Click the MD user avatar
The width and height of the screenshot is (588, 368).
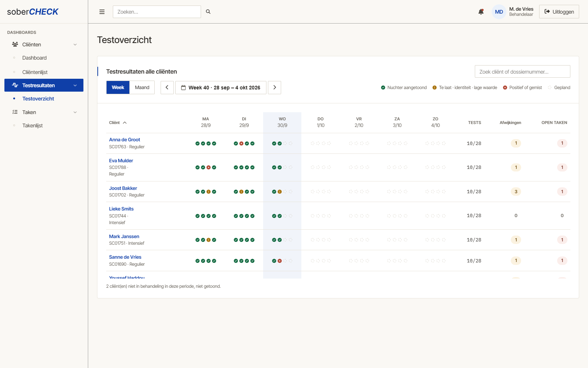point(499,12)
